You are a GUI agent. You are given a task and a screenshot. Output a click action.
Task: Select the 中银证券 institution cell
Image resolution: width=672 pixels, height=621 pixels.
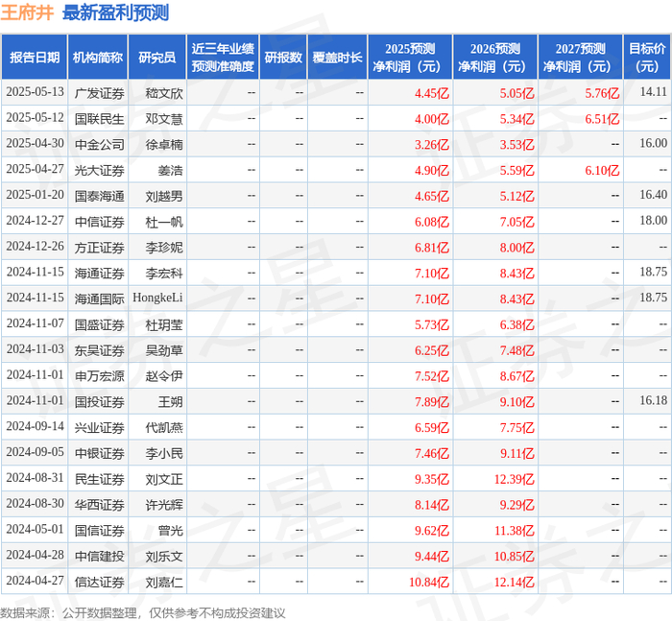(x=100, y=453)
